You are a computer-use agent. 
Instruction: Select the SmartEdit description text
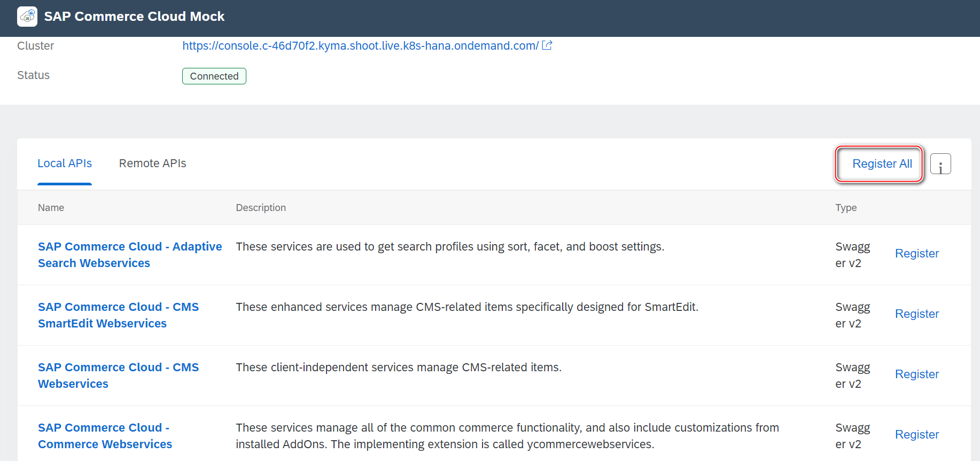(x=467, y=307)
